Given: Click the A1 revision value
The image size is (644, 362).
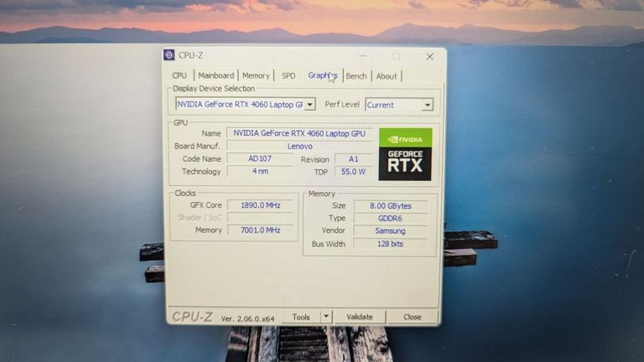Looking at the screenshot, I should point(354,159).
